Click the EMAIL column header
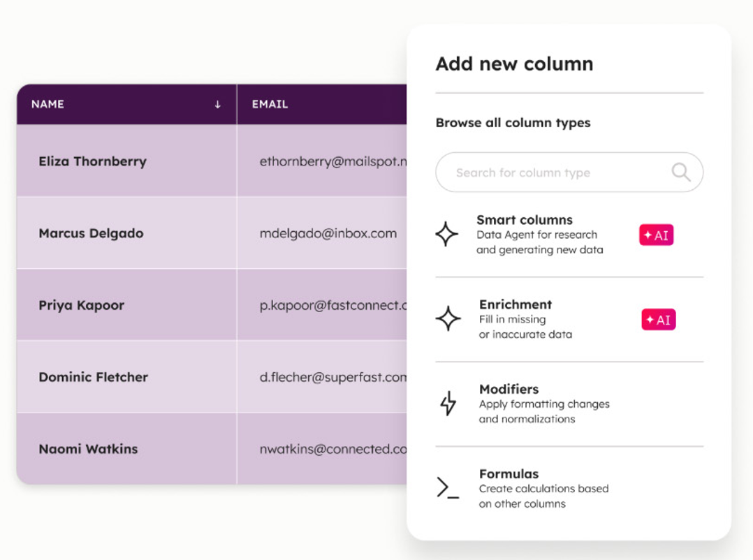This screenshot has height=560, width=753. 270,104
